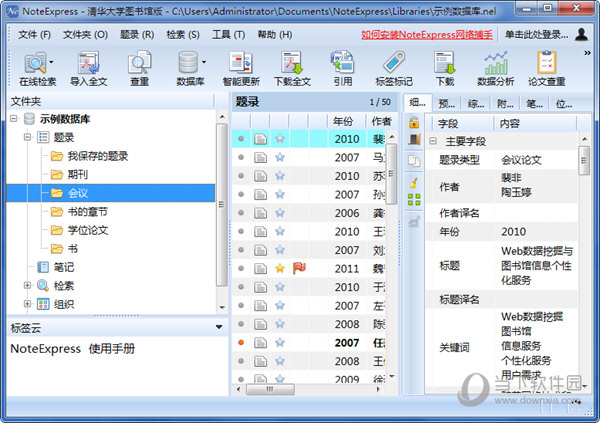This screenshot has height=423, width=600.
Task: Start 智能更新 smart update
Action: click(x=241, y=69)
